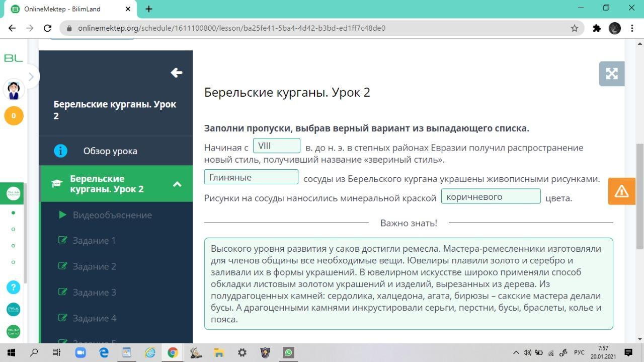Screen dimensions: 644x362
Task: Open the fullscreen expand button
Action: click(x=612, y=74)
